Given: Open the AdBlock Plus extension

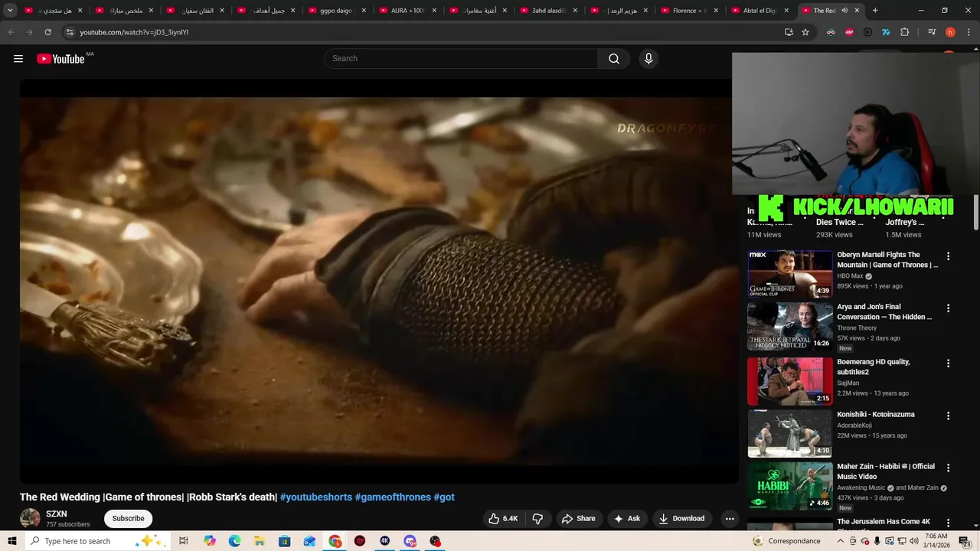Looking at the screenshot, I should coord(849,32).
